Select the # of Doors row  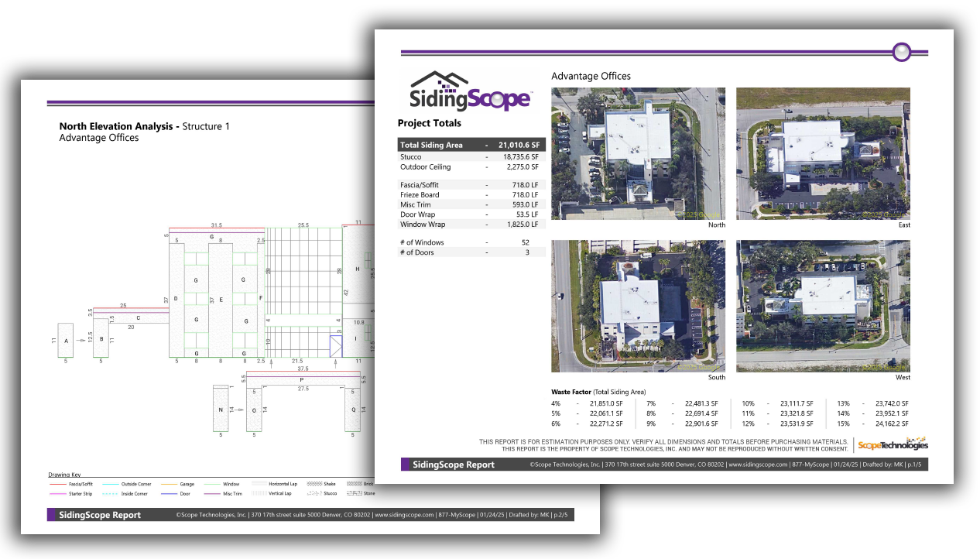point(471,252)
